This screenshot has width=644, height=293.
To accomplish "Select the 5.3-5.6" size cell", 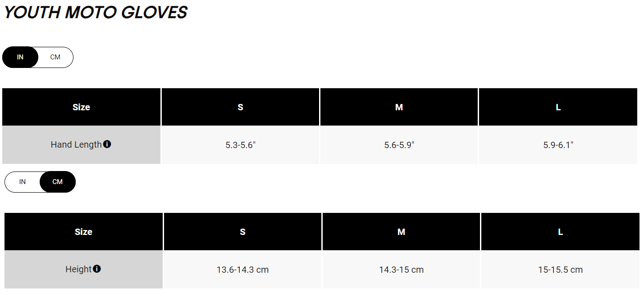I will (x=240, y=145).
